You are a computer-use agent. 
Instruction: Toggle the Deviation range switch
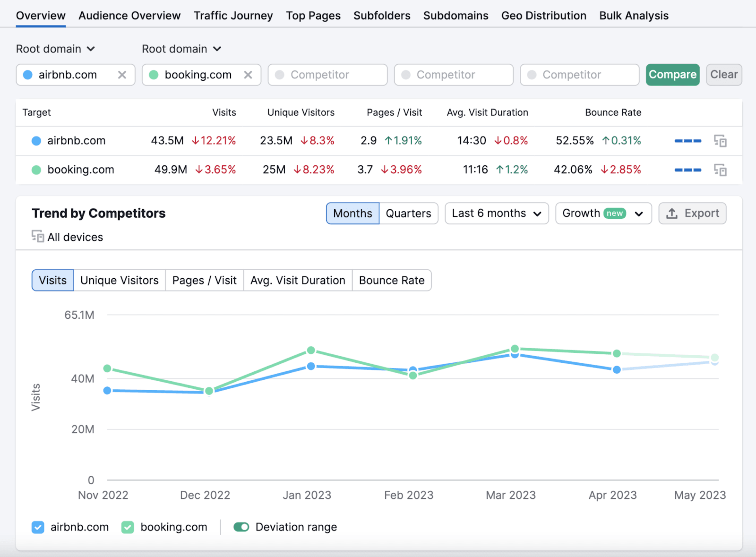(x=241, y=527)
